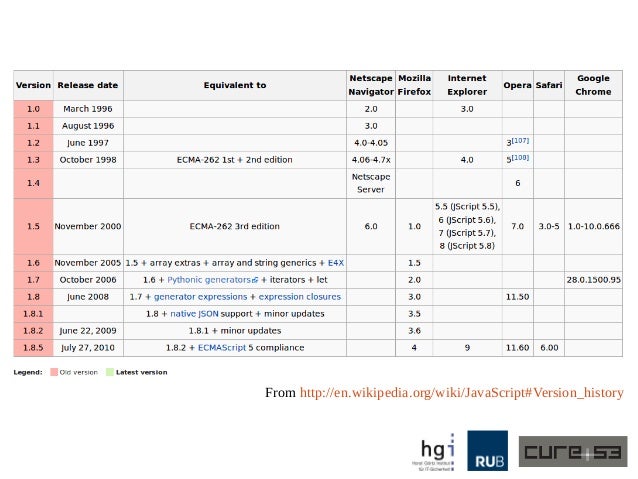Click the July 27, 2010 release date

[88, 348]
